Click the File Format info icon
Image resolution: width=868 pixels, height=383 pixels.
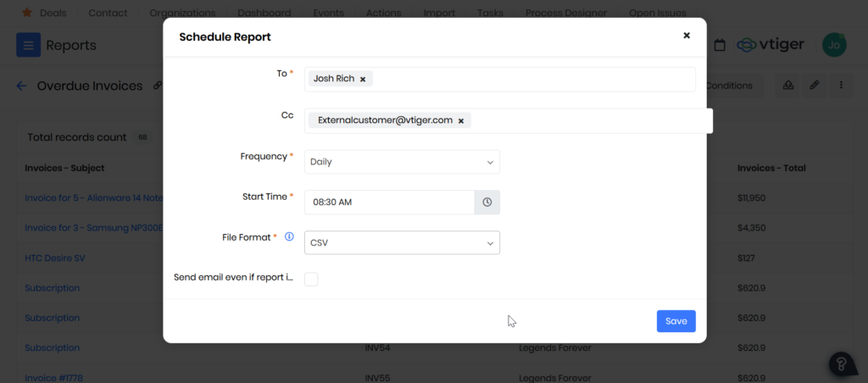[289, 237]
